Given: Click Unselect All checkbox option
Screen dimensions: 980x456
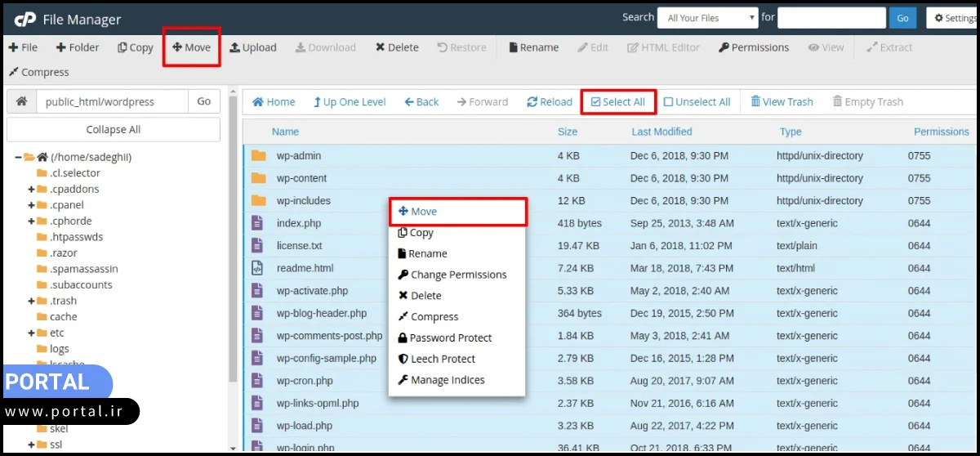Looking at the screenshot, I should [x=697, y=102].
